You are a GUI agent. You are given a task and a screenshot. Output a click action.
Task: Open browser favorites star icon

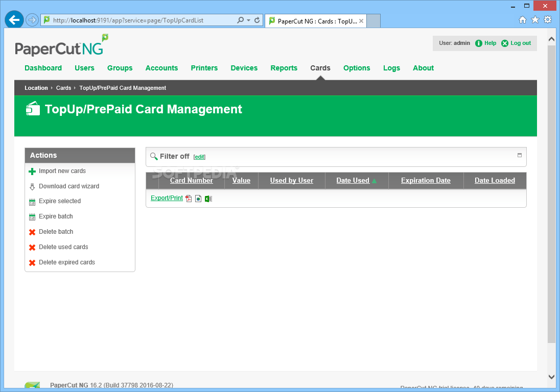coord(535,19)
